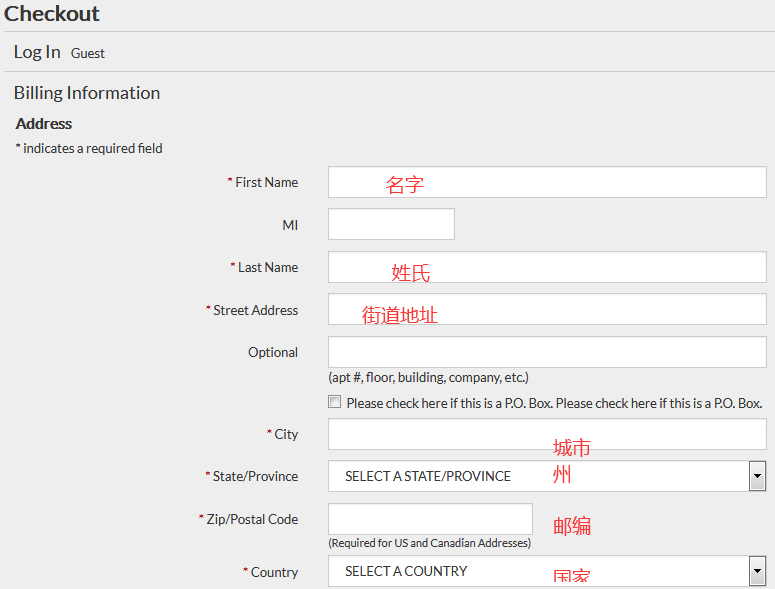This screenshot has width=775, height=589.
Task: Open the Log In section header
Action: coord(37,52)
